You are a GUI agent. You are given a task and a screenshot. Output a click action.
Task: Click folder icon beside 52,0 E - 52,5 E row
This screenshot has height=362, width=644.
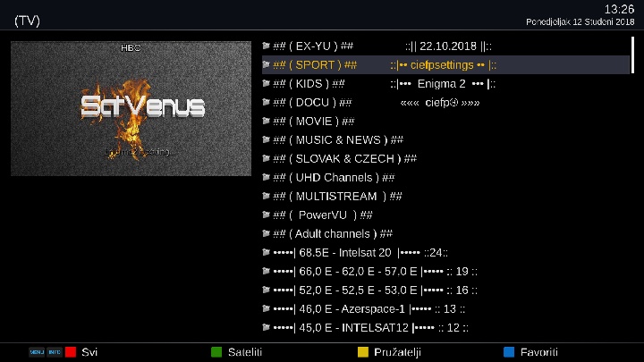(267, 290)
